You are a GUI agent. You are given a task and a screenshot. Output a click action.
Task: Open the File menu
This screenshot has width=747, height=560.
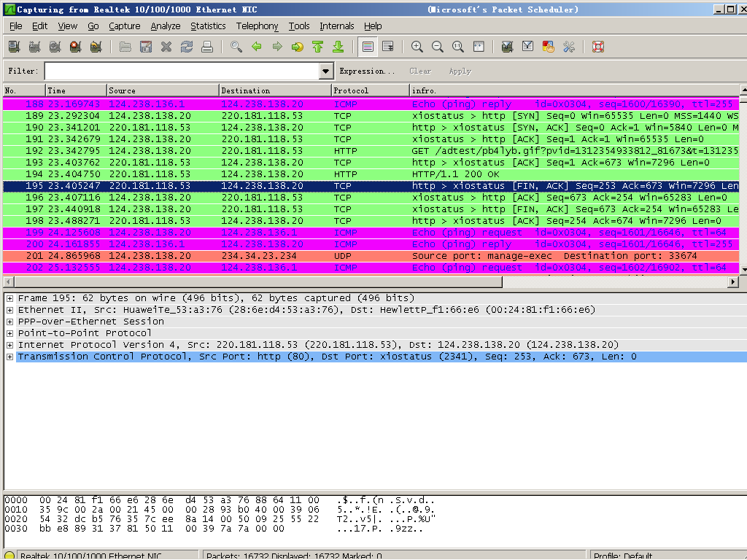pyautogui.click(x=16, y=26)
